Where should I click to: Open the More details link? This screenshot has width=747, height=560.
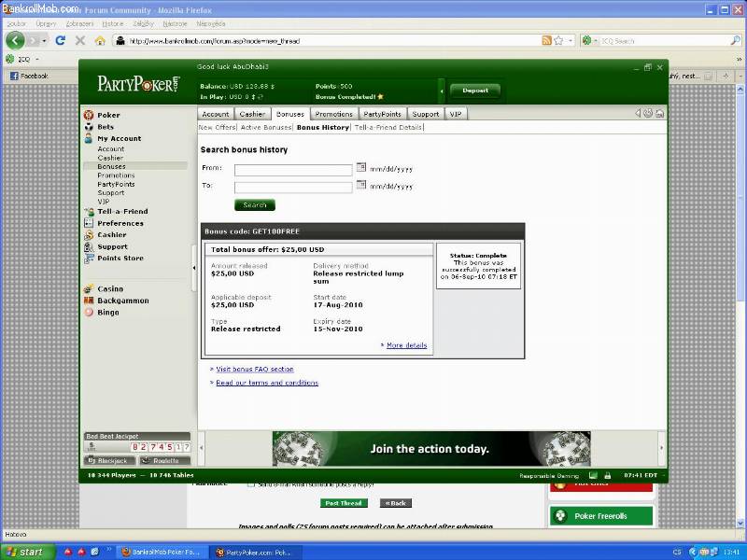[x=406, y=345]
